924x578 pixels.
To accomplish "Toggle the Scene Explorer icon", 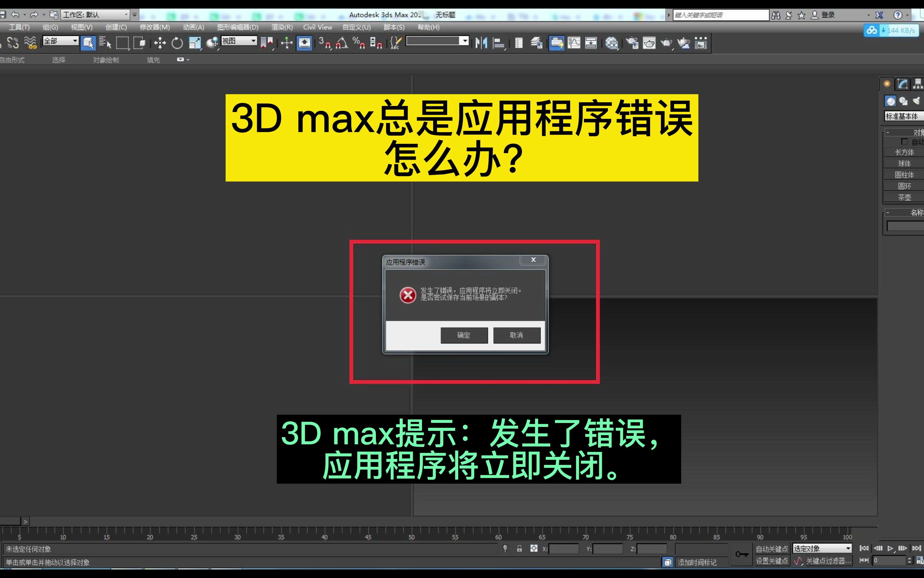I will (519, 43).
